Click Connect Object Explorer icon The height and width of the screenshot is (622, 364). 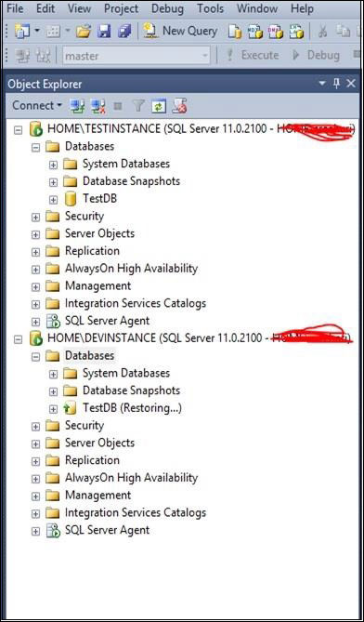point(77,106)
